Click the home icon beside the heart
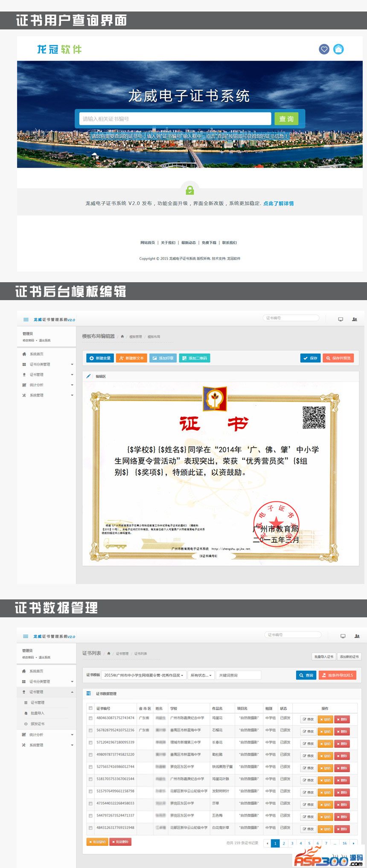 coord(338,49)
